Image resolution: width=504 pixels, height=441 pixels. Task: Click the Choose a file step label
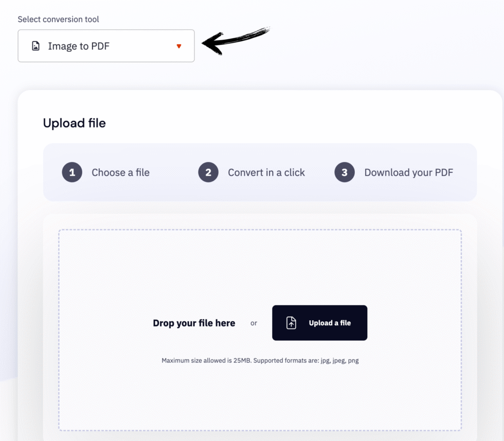tap(120, 172)
